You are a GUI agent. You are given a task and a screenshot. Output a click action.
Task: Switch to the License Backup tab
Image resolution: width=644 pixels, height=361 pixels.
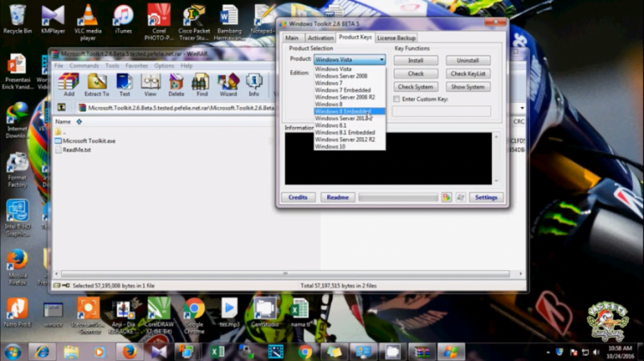[x=397, y=38]
